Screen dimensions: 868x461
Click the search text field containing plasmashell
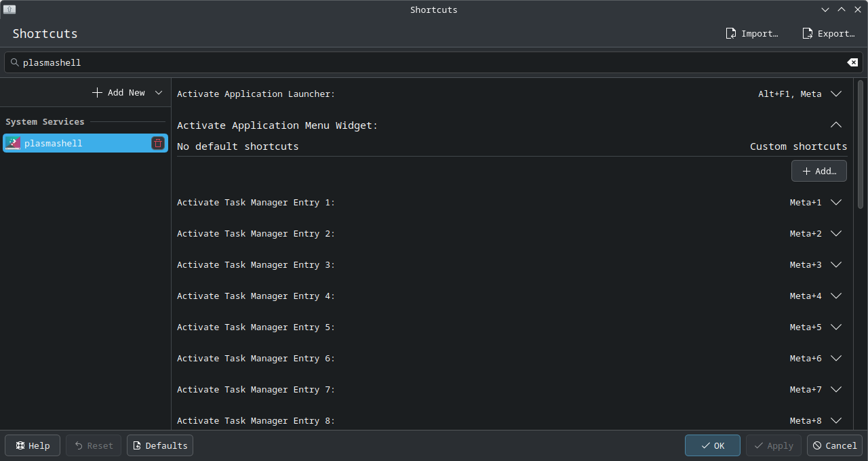click(x=434, y=62)
